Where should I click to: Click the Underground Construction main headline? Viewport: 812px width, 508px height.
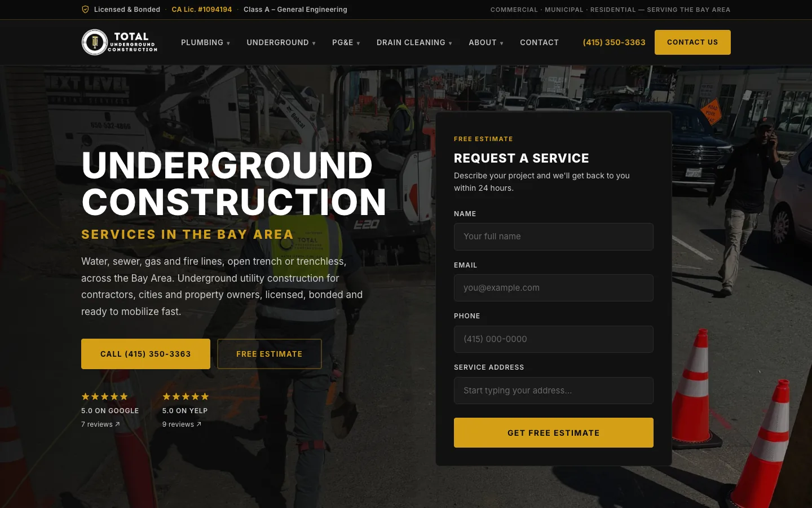[x=233, y=183]
